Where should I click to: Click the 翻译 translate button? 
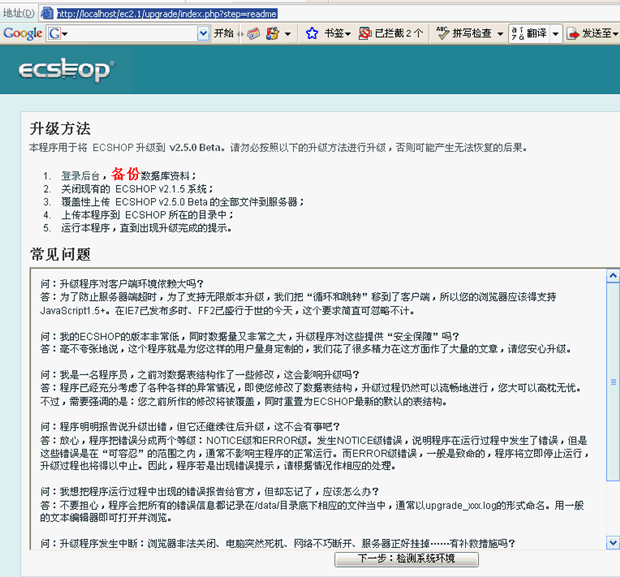pyautogui.click(x=529, y=34)
